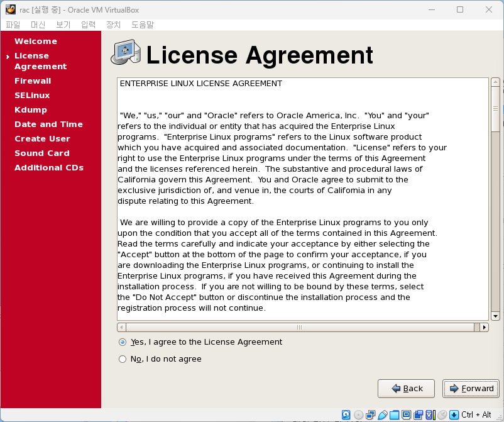The image size is (504, 422).
Task: Minimize the VirtualBox window
Action: [432, 9]
